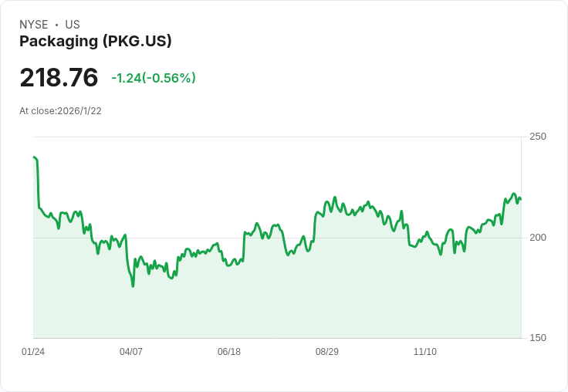Click the 200 y-axis label
The width and height of the screenshot is (568, 392).
click(x=538, y=237)
